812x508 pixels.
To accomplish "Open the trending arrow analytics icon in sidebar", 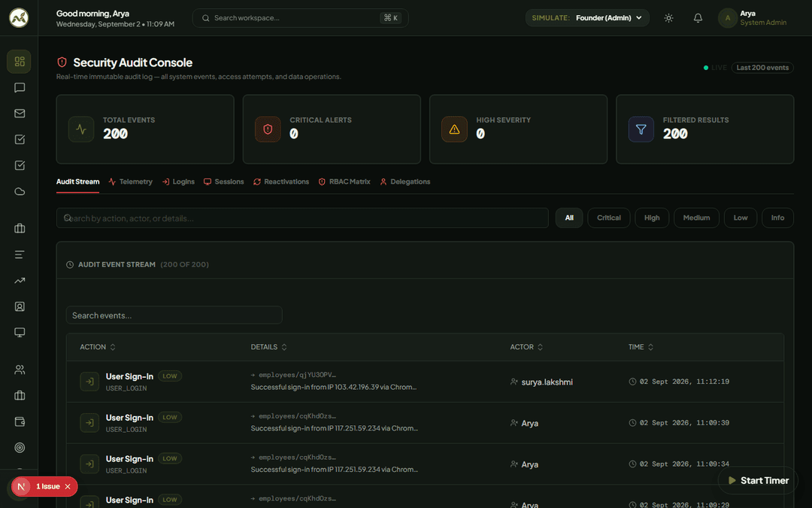I will coord(19,281).
